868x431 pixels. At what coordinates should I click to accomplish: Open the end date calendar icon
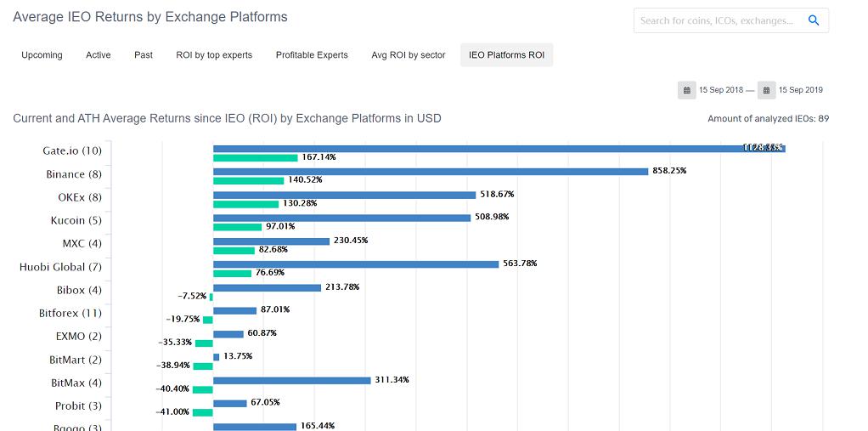tap(766, 90)
